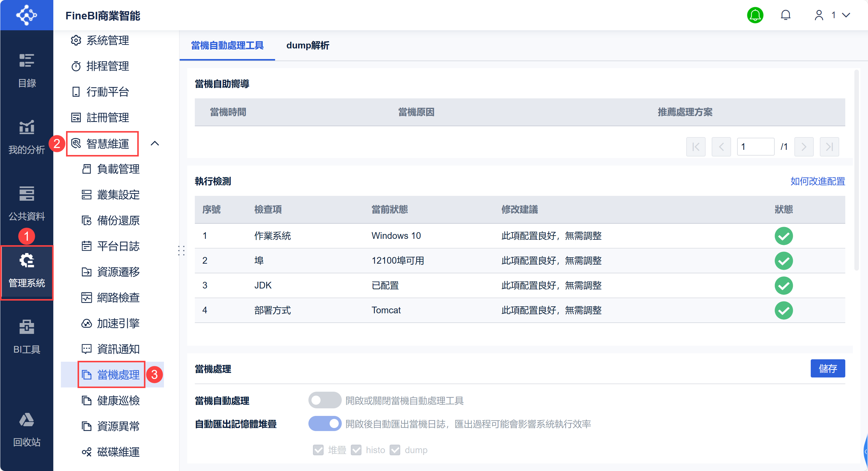The width and height of the screenshot is (868, 471).
Task: Click the 當機時間 column header
Action: (x=228, y=112)
